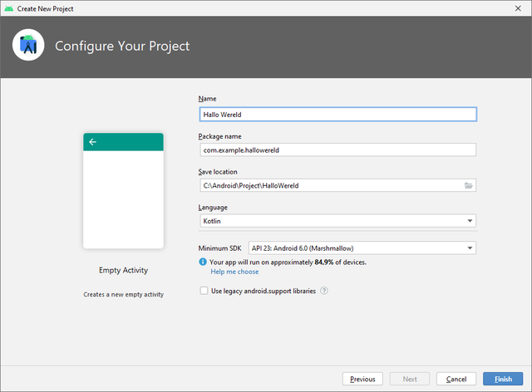Image resolution: width=532 pixels, height=392 pixels.
Task: Click the blue info icon
Action: [203, 262]
